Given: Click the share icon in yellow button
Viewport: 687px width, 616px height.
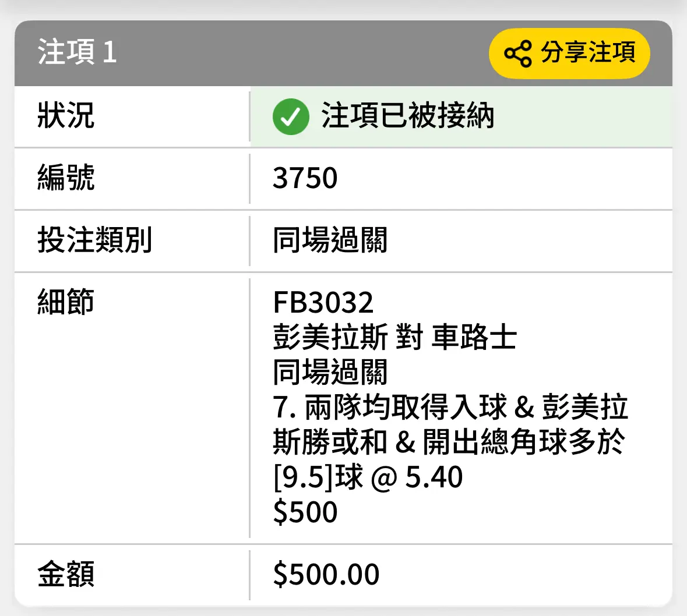Looking at the screenshot, I should click(518, 54).
